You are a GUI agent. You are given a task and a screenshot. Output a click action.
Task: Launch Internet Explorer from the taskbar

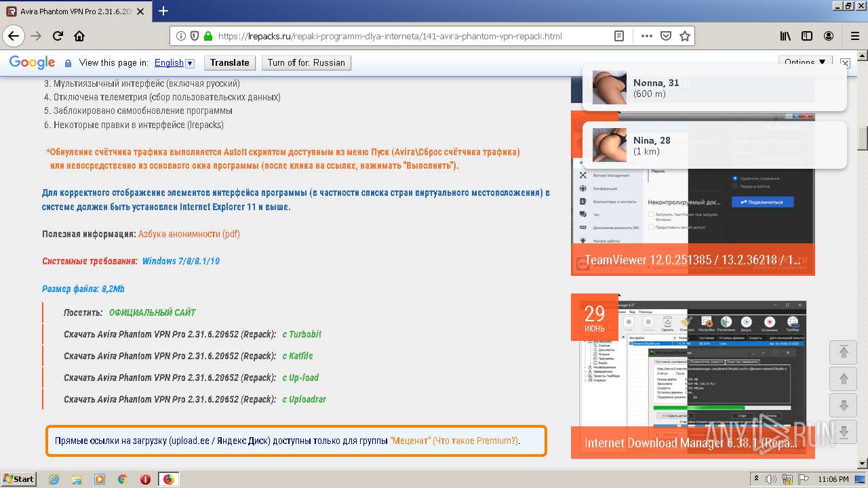[54, 479]
